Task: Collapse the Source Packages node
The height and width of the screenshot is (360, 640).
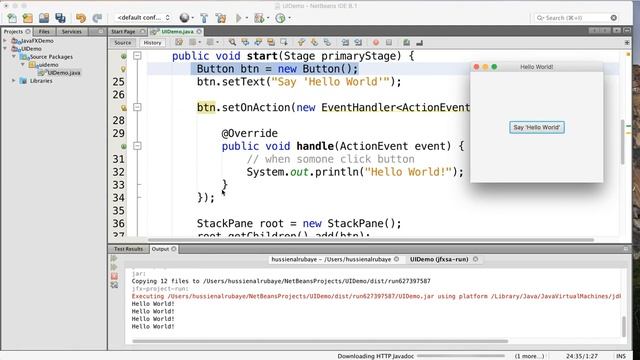Action: coord(14,57)
